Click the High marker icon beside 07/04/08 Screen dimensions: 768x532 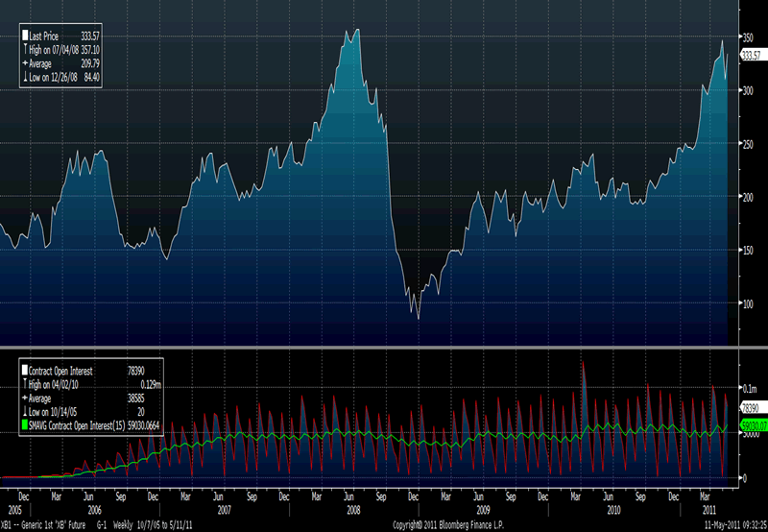(25, 50)
